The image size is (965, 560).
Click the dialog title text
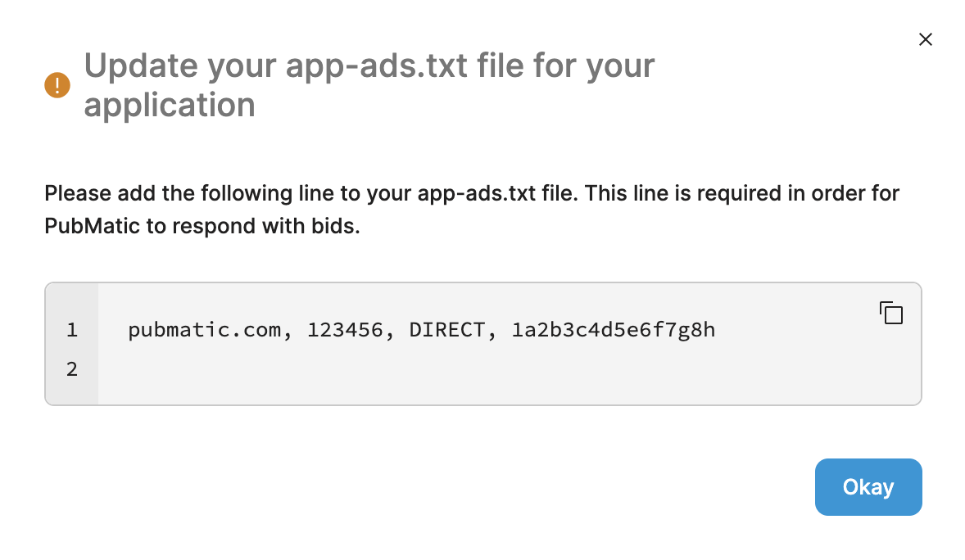point(369,84)
